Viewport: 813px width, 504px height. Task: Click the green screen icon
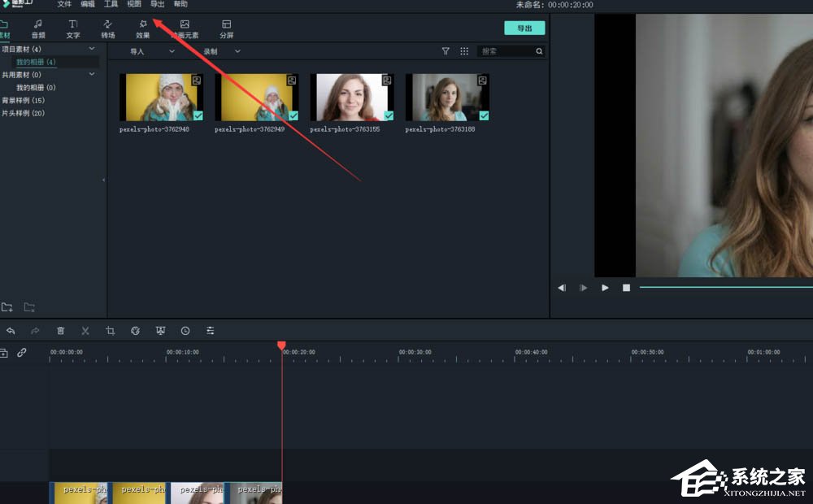point(160,331)
